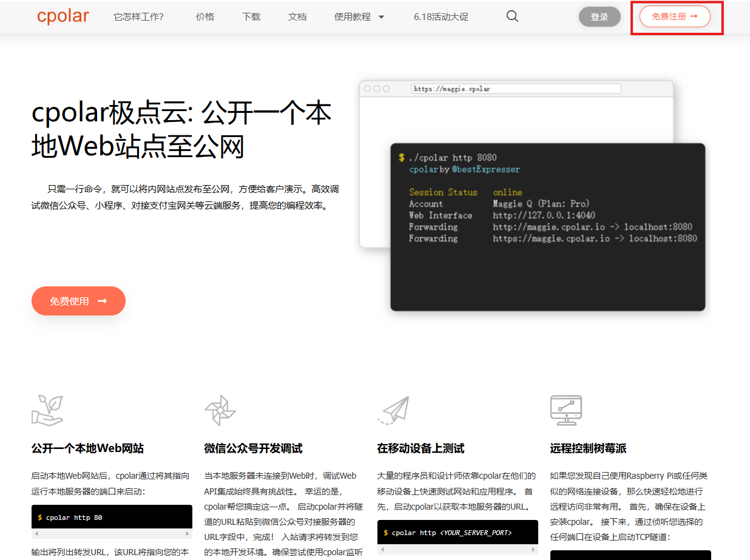Click the main headline 'cpolar极点云: 公开一个本地Web站点至公网'
The height and width of the screenshot is (560, 750).
tap(181, 130)
